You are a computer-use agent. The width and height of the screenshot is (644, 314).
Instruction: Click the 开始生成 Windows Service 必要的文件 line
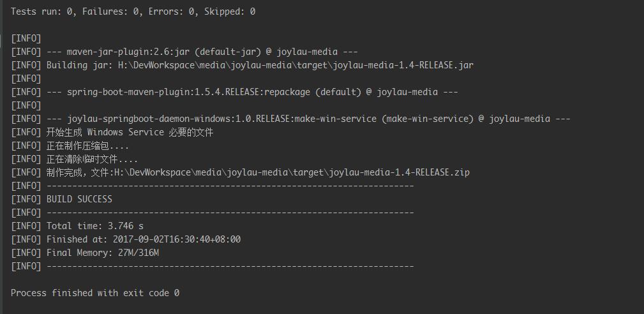coord(112,132)
